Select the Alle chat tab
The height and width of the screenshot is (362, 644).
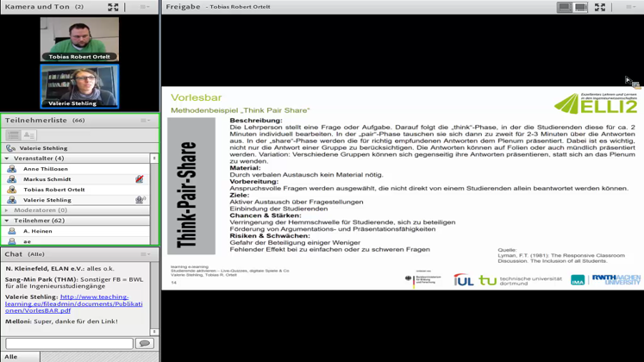coord(20,357)
